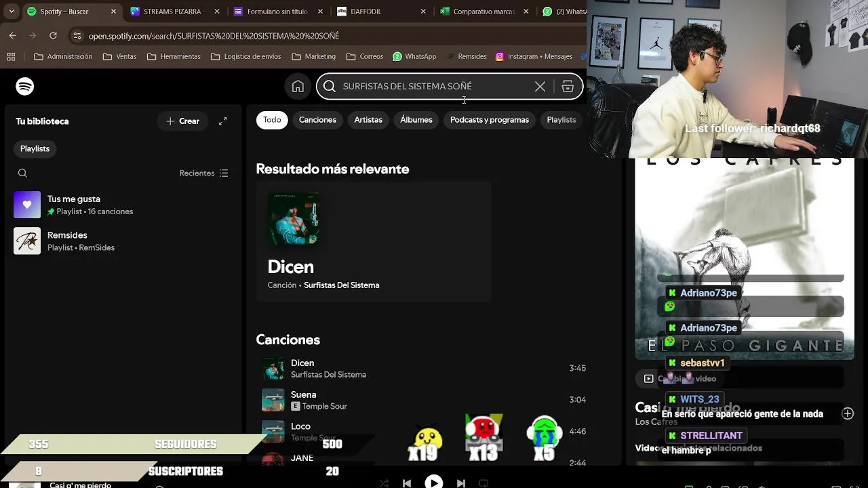Click the magnifier icon in the search bar

(x=330, y=86)
